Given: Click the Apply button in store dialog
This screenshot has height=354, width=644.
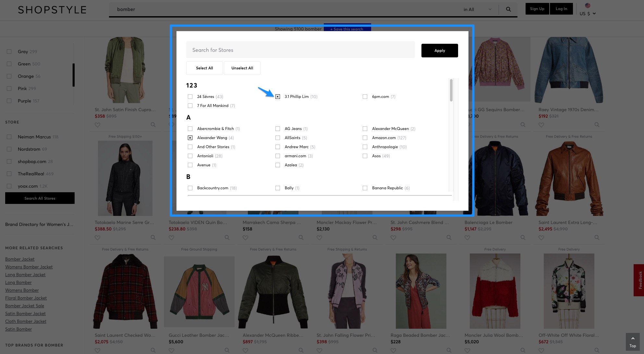Looking at the screenshot, I should coord(440,51).
